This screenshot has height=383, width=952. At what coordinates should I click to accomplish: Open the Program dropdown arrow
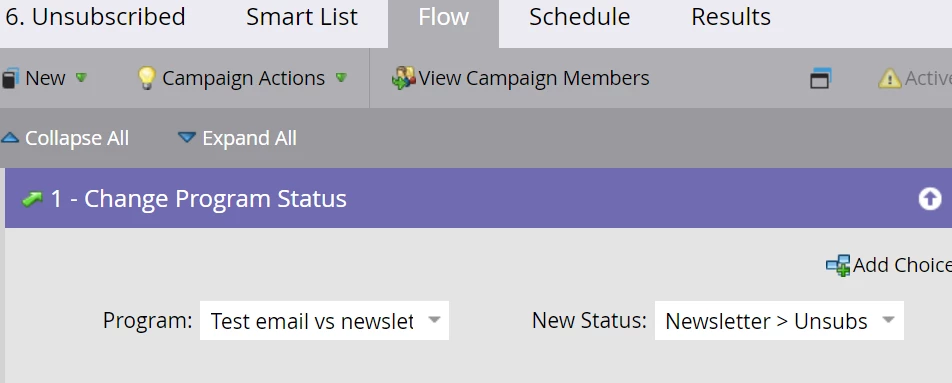pyautogui.click(x=434, y=320)
